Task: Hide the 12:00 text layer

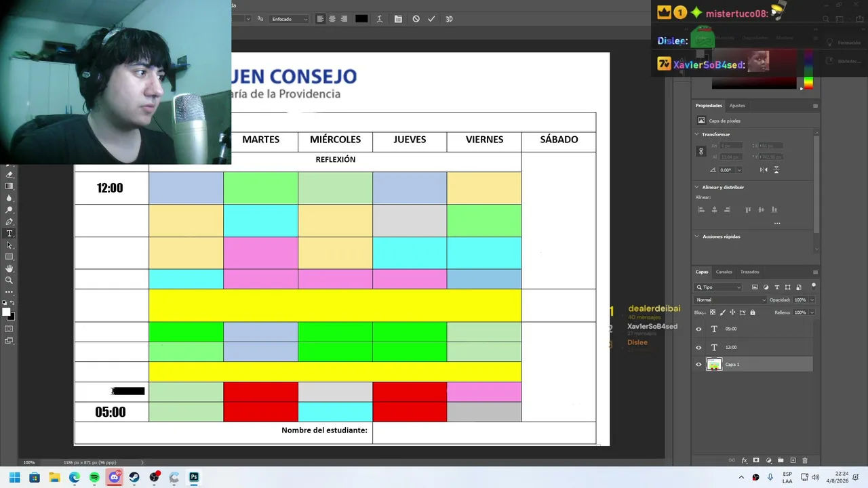Action: pos(698,348)
